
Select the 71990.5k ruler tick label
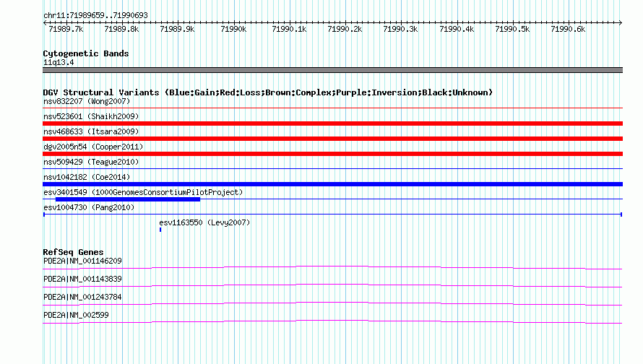512,29
